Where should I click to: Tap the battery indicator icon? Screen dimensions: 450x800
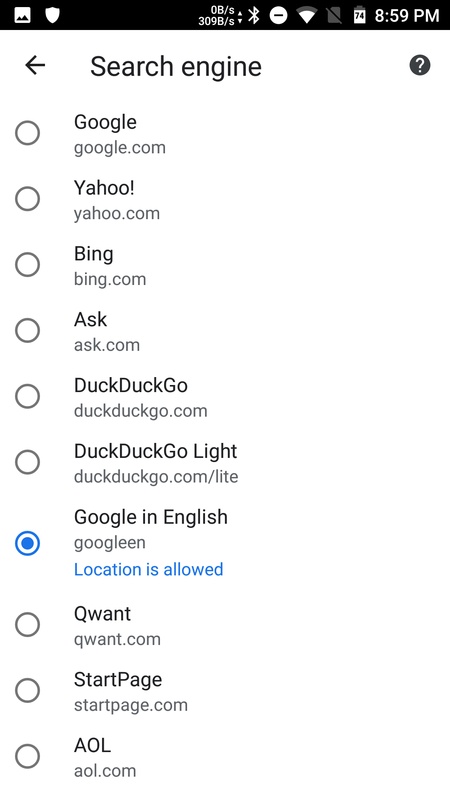359,15
